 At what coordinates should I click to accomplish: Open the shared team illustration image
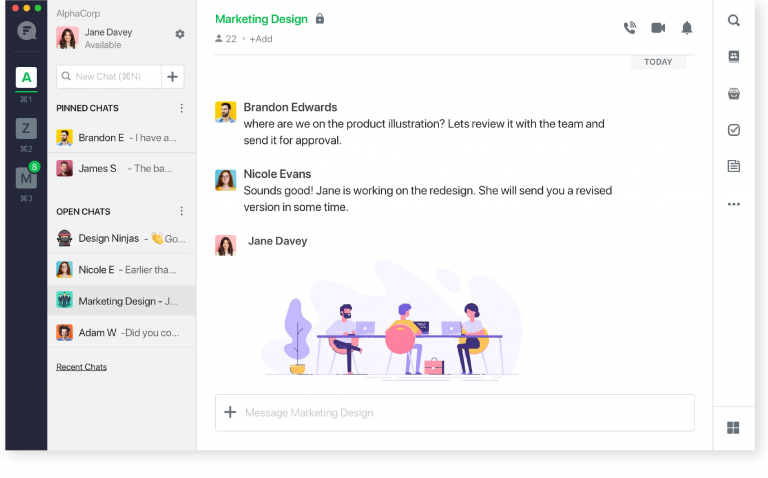pos(391,319)
